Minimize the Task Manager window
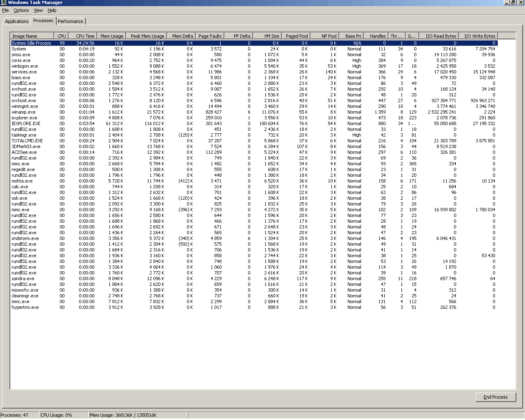The width and height of the screenshot is (525, 420). [x=507, y=2]
